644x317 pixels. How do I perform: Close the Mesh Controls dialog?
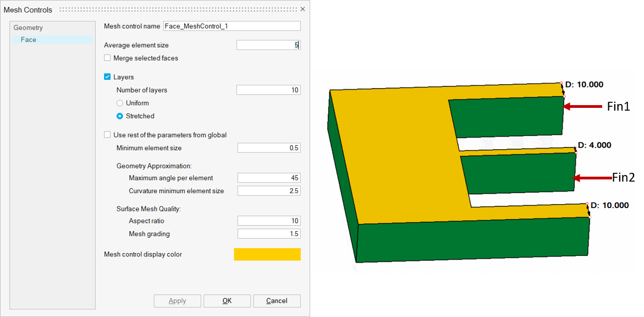(302, 9)
